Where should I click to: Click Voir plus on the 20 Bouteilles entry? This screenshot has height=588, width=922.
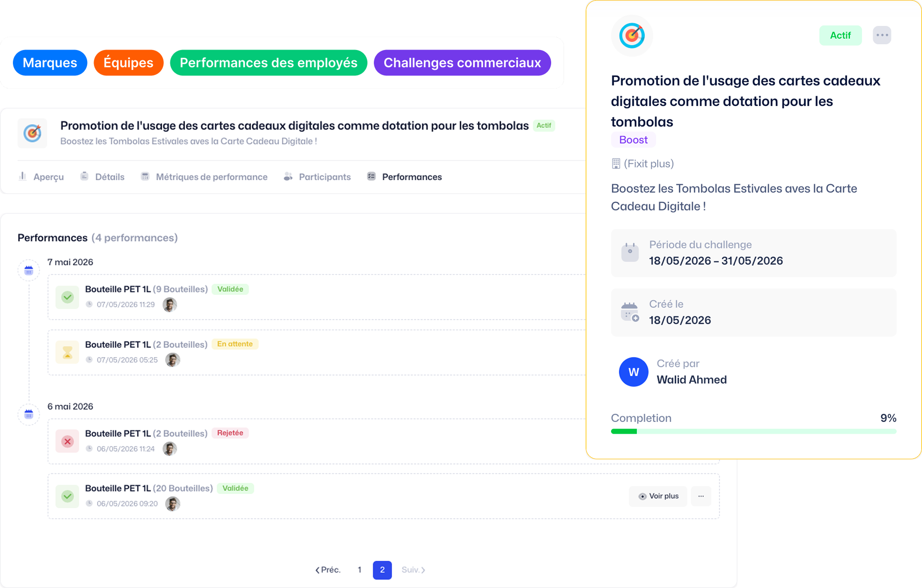coord(658,496)
